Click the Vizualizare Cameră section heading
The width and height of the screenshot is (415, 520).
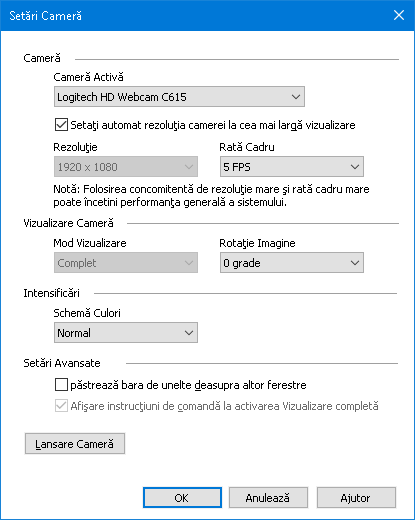68,223
